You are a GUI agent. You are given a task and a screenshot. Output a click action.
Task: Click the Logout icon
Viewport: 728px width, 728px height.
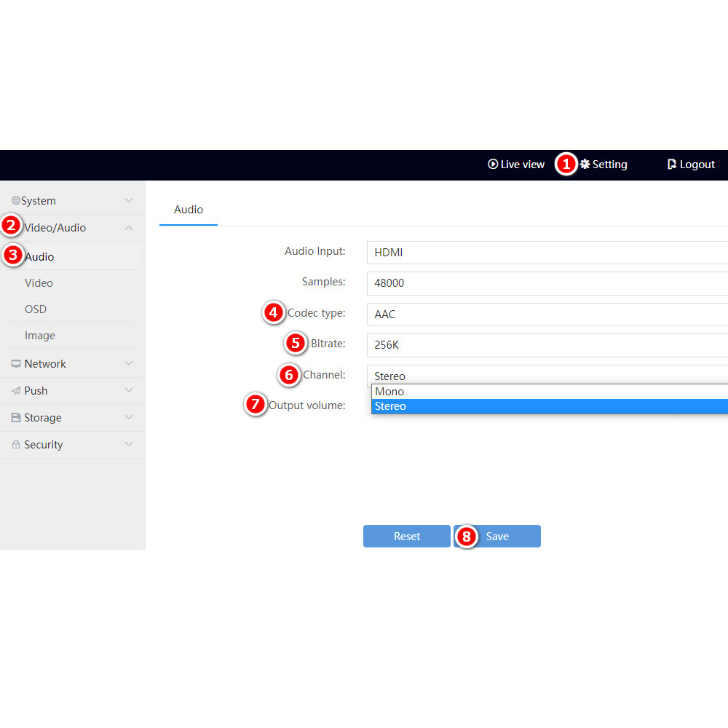(x=672, y=165)
